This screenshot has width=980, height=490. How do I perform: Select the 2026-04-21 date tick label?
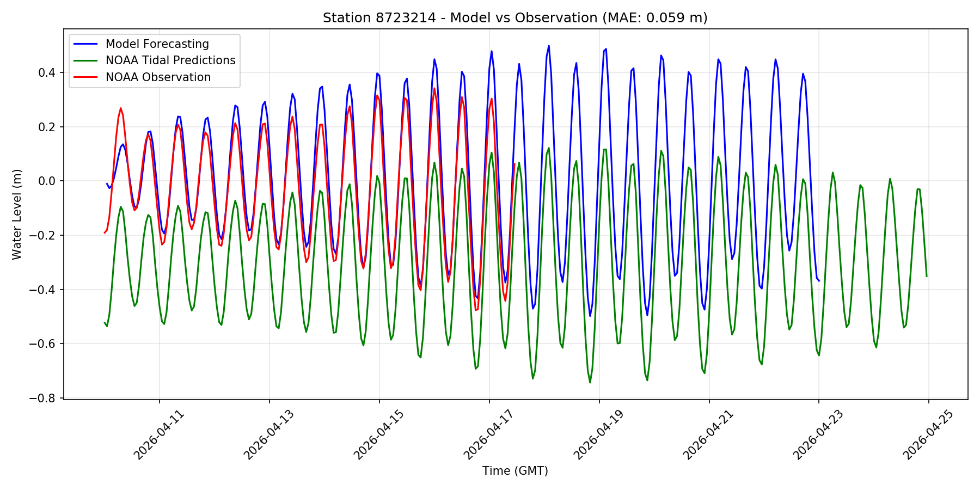pyautogui.click(x=708, y=435)
